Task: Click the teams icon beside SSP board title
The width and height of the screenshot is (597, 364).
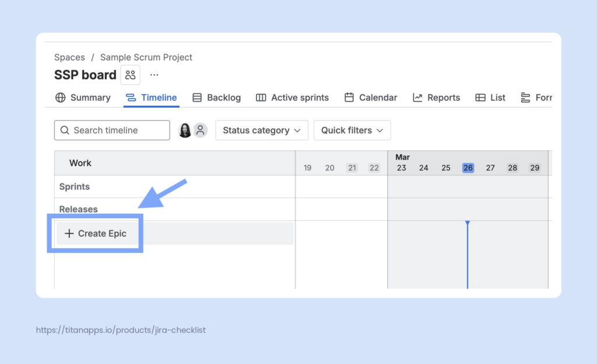Action: point(130,75)
